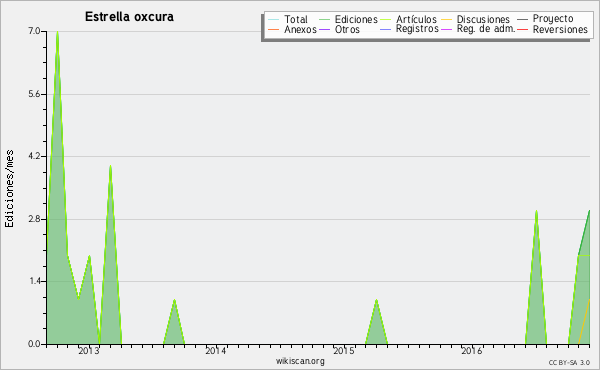Click the purple Otros legend line swatch

click(x=324, y=29)
